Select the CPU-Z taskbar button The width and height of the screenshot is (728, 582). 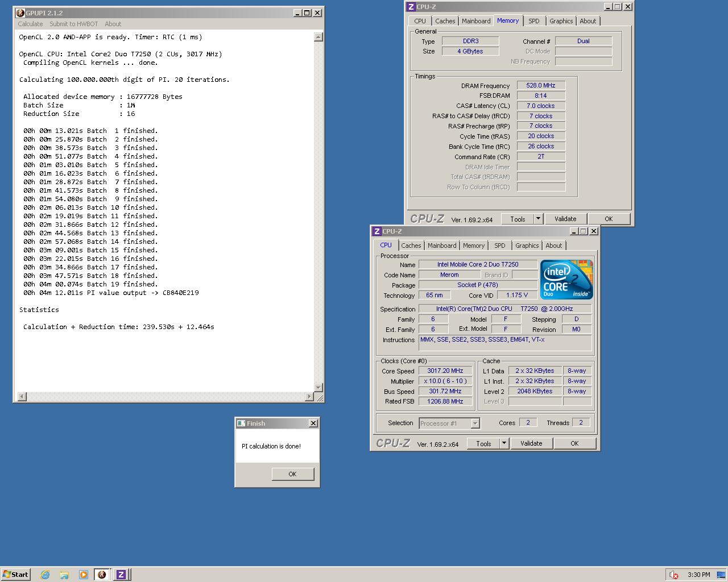[x=121, y=575]
